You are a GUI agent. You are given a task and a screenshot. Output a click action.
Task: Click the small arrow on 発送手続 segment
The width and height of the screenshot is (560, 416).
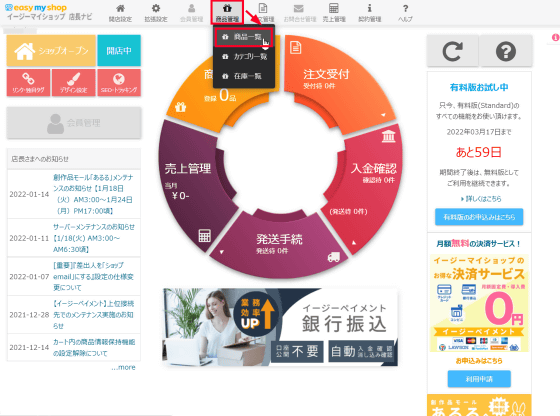221,252
